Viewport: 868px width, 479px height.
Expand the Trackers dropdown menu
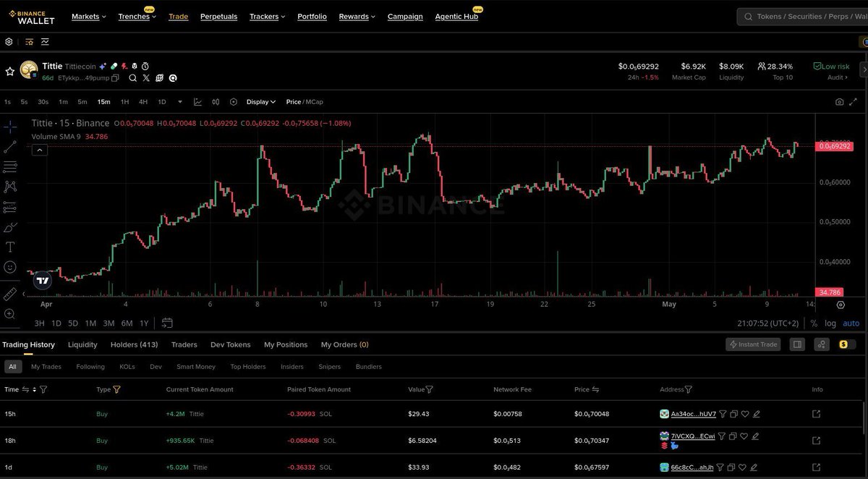coord(267,17)
